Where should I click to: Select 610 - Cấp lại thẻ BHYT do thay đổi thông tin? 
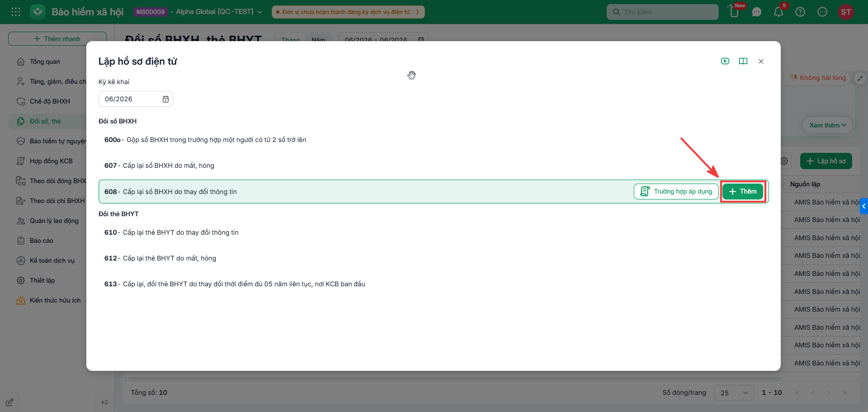(x=434, y=232)
